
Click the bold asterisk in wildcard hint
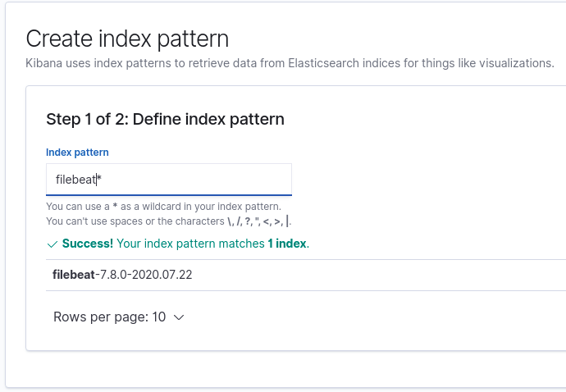115,206
